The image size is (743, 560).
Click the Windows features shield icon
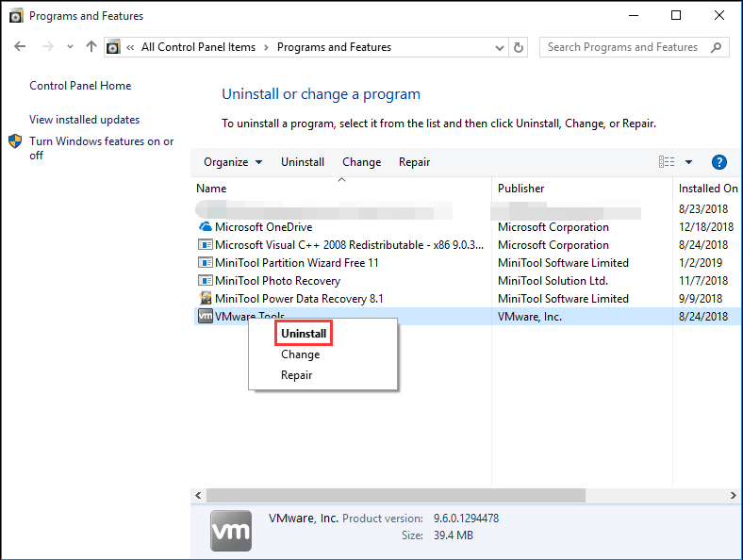(x=15, y=141)
